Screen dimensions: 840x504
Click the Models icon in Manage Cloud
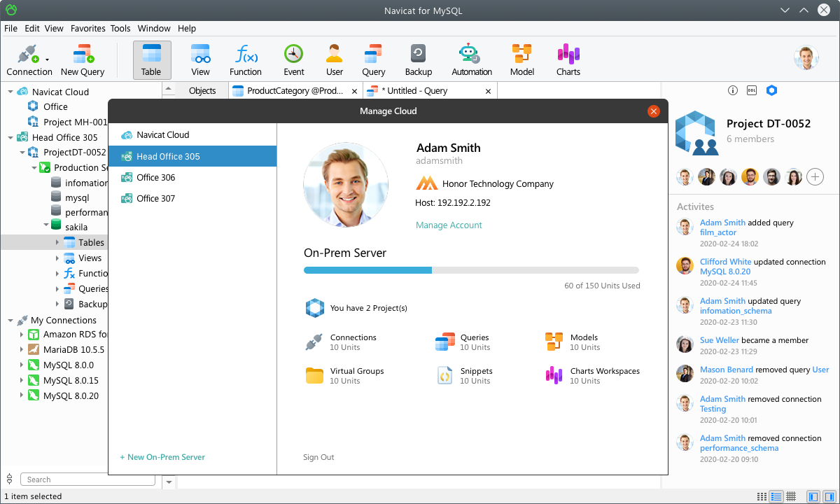pos(554,342)
